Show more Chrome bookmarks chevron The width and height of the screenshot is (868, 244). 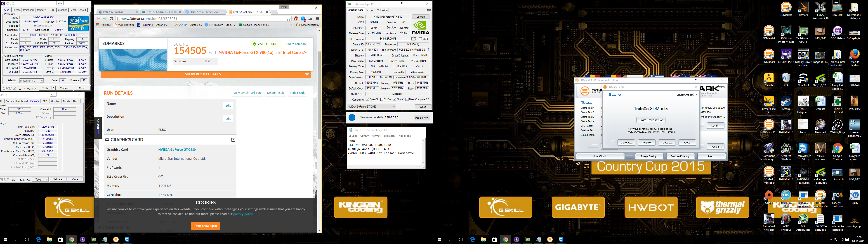click(x=291, y=25)
